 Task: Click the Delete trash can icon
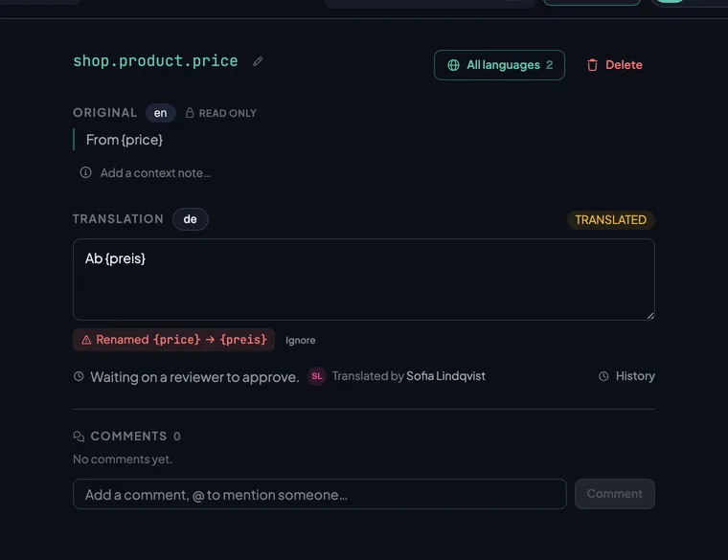click(592, 65)
